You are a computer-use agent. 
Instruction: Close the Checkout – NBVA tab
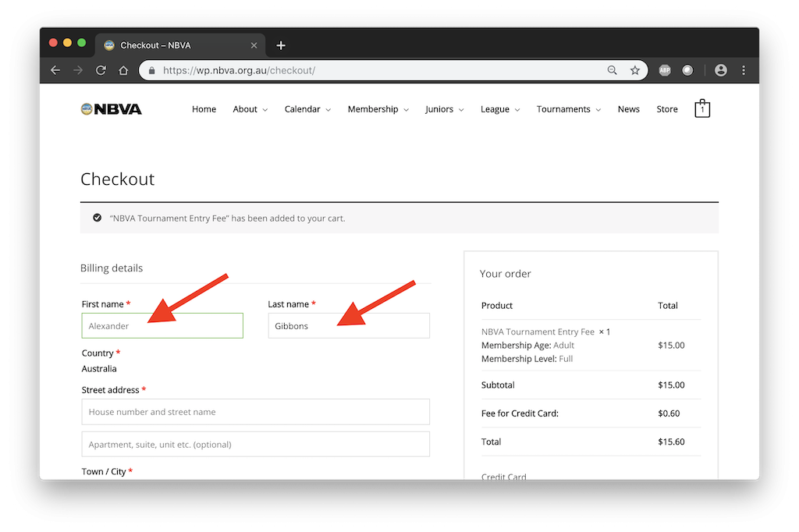(x=254, y=45)
